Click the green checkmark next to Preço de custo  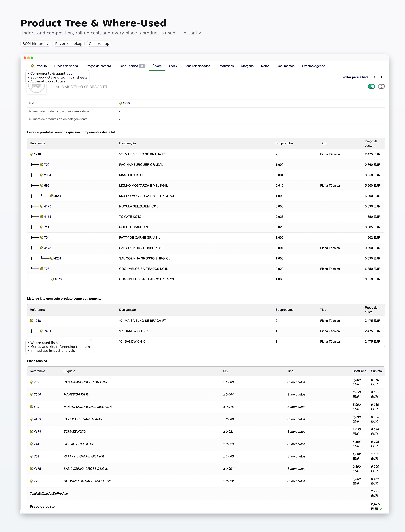point(381,509)
